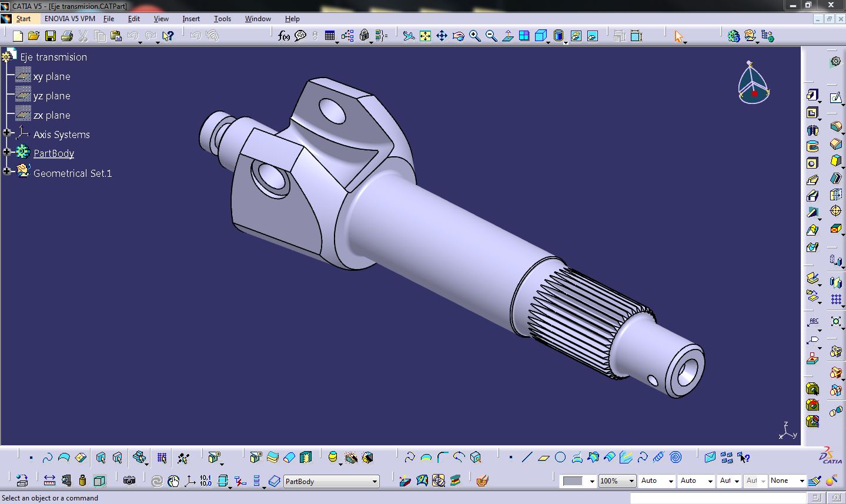The height and width of the screenshot is (504, 846).
Task: Expand the PartBody tree node
Action: (x=7, y=152)
